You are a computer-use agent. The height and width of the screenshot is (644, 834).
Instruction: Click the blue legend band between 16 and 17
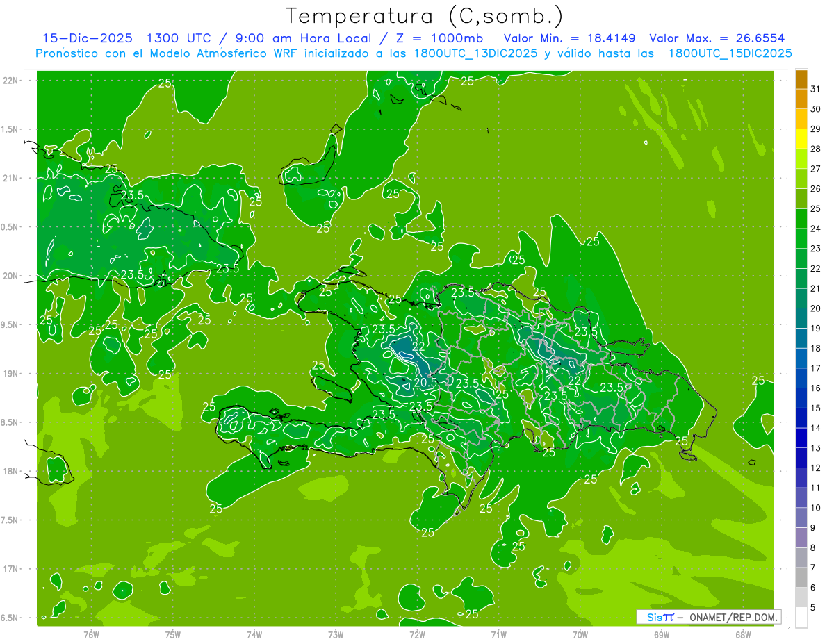[x=801, y=378]
